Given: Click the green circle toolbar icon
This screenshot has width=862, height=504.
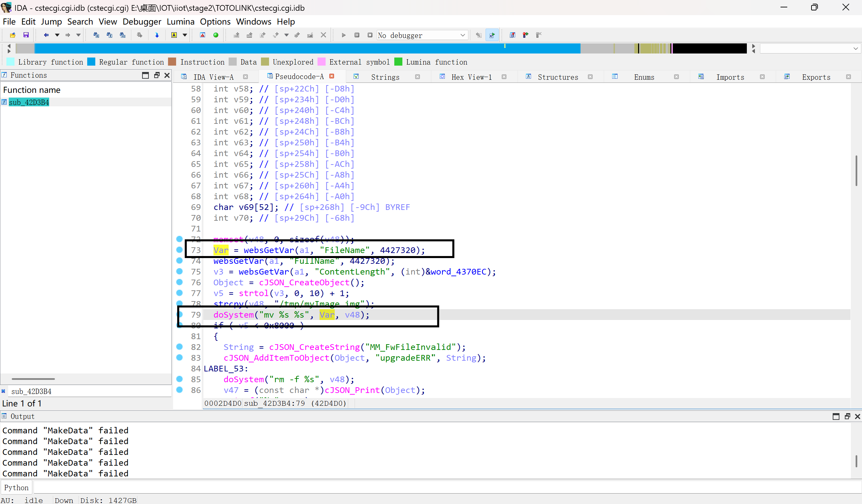Looking at the screenshot, I should click(x=216, y=35).
